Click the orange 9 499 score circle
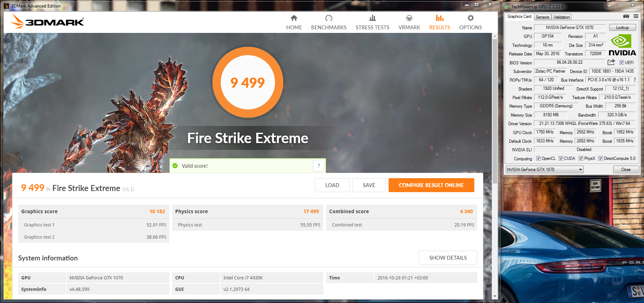The image size is (644, 303). tap(248, 82)
